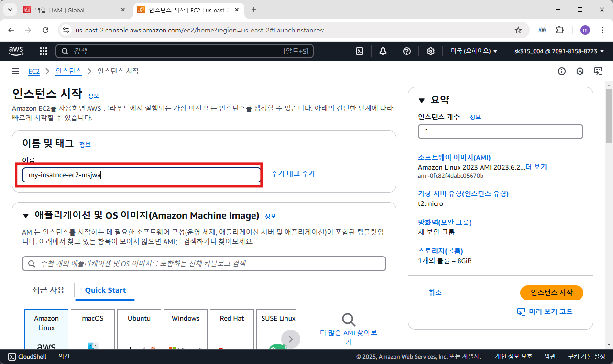The height and width of the screenshot is (364, 613).
Task: Close the 인스턴스 시작 EC2 browser tab
Action: 237,10
